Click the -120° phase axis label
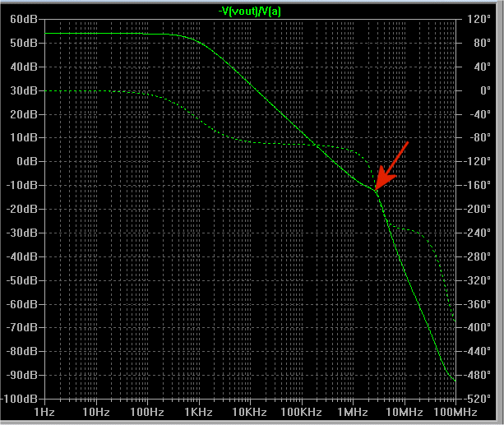 pos(478,161)
